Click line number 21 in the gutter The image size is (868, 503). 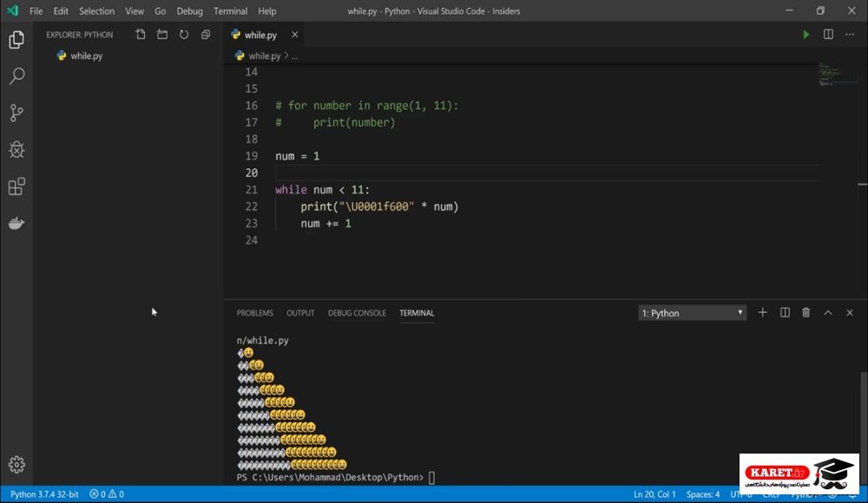(x=252, y=190)
